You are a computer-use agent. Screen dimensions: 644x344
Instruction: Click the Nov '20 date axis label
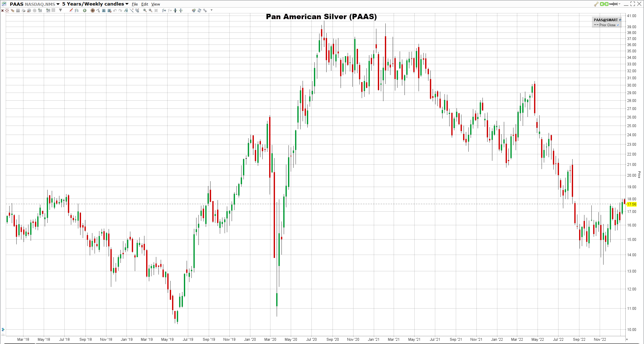pos(353,339)
